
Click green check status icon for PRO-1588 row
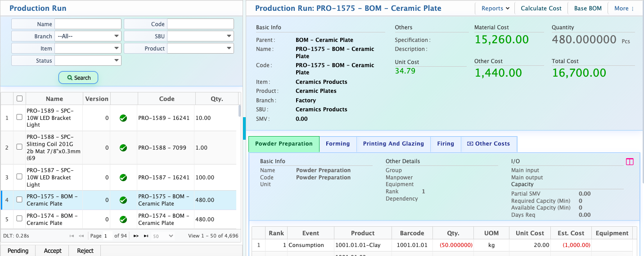[x=123, y=148]
